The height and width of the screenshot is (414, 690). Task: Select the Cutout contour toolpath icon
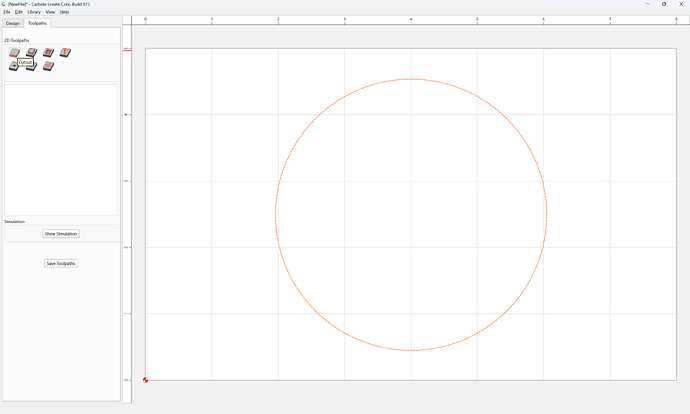15,52
